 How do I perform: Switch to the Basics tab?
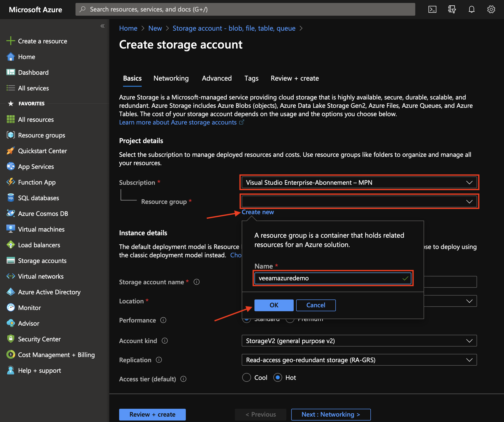coord(132,78)
